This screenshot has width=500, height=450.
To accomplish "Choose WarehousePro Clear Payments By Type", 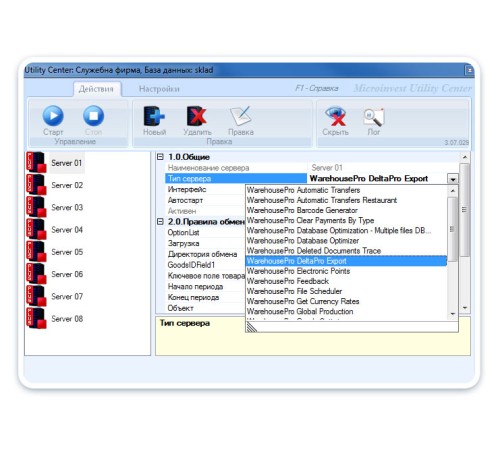I will click(346, 220).
